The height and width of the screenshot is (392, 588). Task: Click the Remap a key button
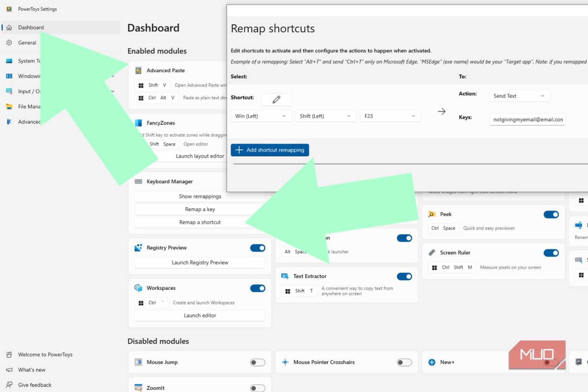[x=200, y=209]
